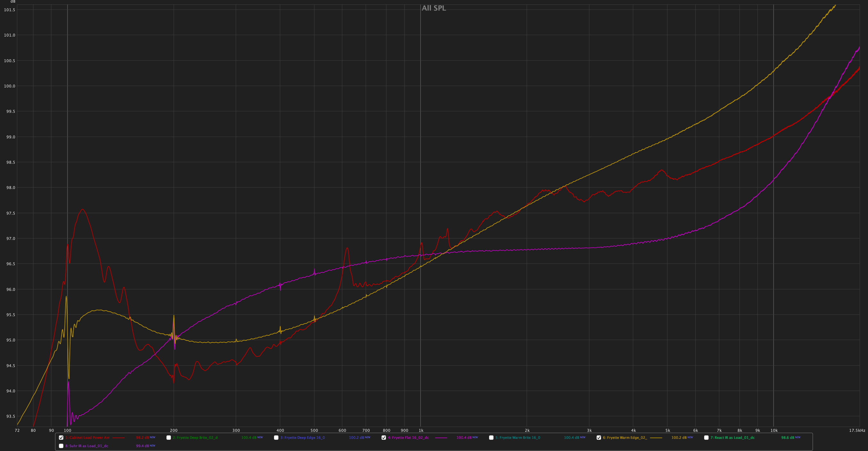Uncheck the Cabinet Load Power Am trace
Screen dimensions: 868x451
point(61,438)
